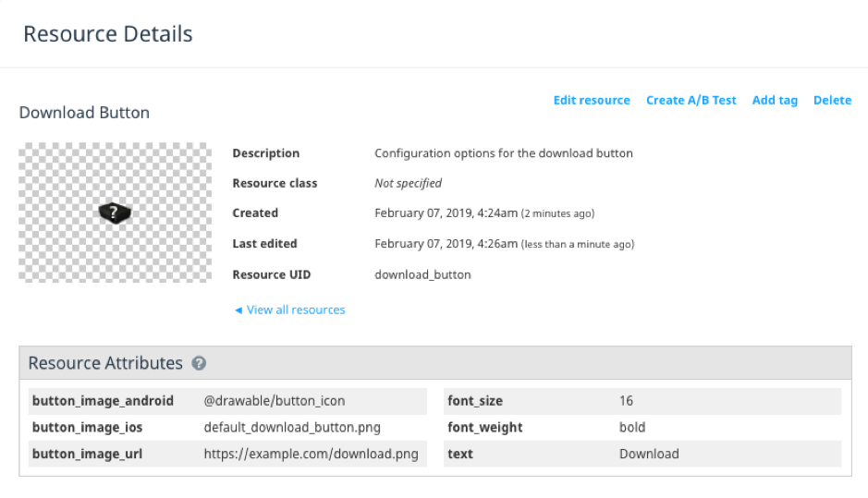This screenshot has height=498, width=868.
Task: Click the Delete link
Action: tap(832, 100)
